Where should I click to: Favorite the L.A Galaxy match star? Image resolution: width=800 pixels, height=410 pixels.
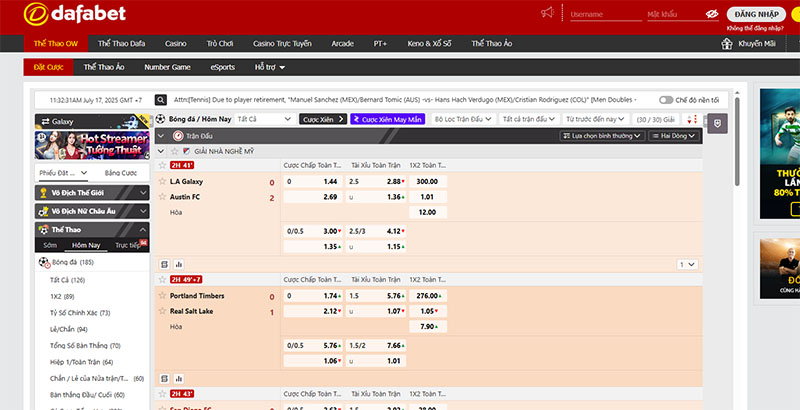[x=162, y=181]
